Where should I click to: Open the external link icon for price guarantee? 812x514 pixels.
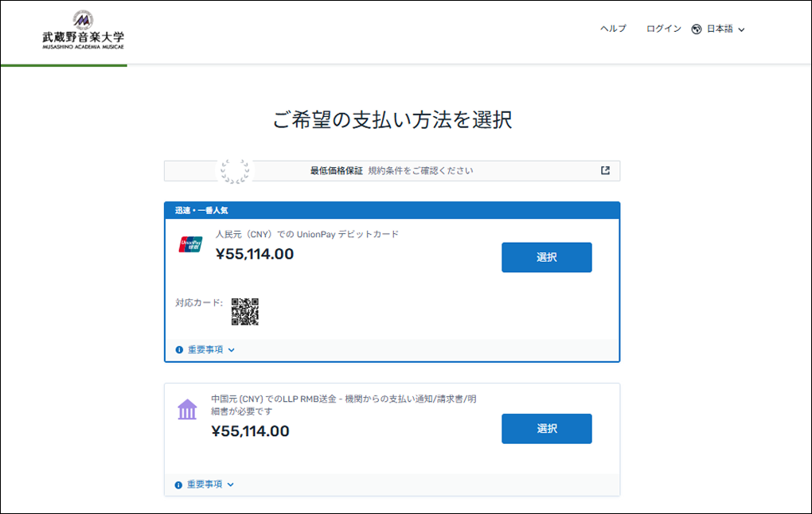tap(605, 170)
